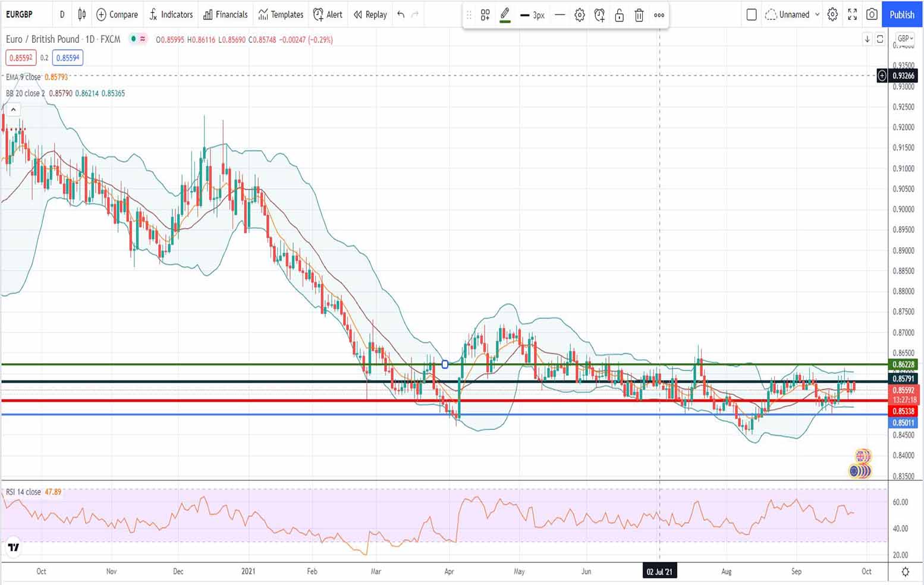Open the drawing settings gear in the floating toolbar

coord(580,15)
